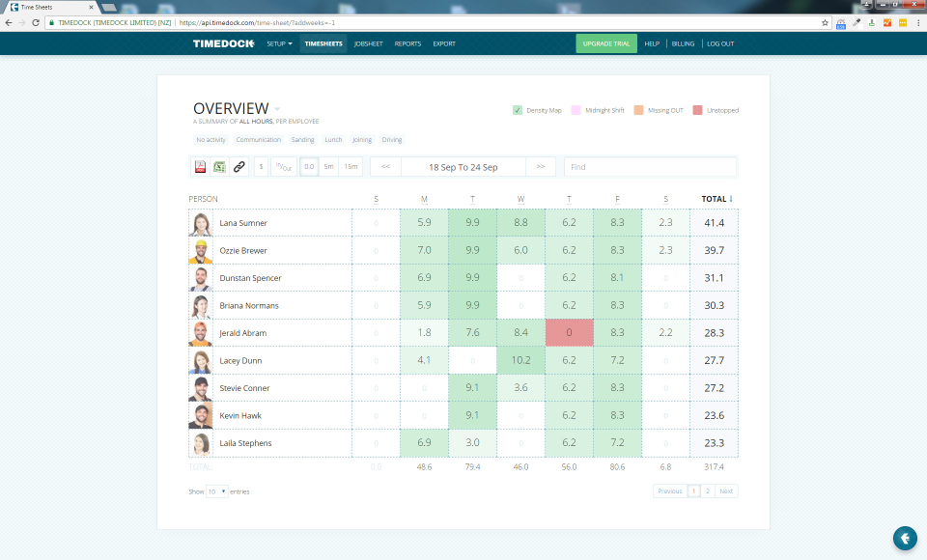Export timesheet as PDF

click(201, 167)
